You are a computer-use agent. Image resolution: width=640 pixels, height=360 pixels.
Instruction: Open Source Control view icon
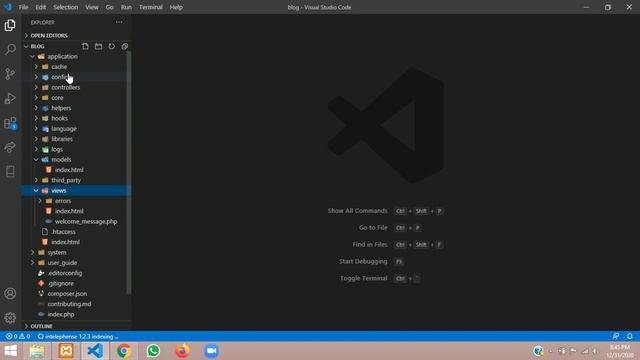click(x=10, y=74)
